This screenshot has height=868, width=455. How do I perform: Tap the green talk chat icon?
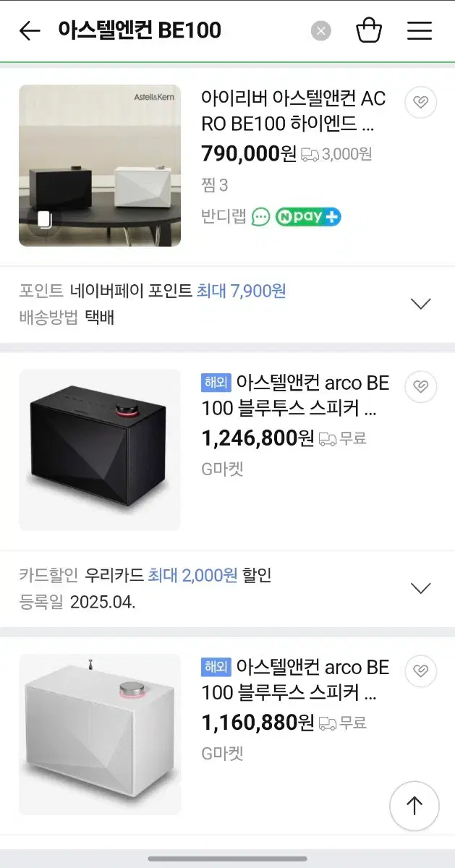(x=260, y=216)
